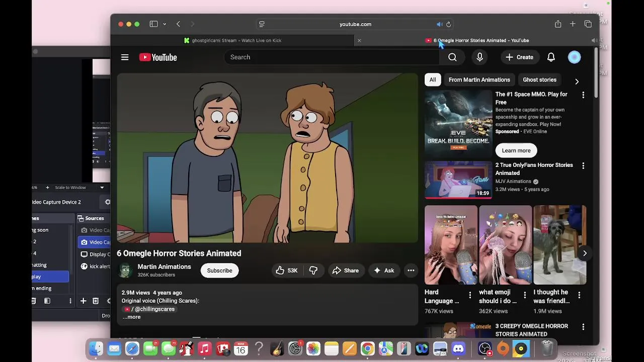
Task: Open more actions for the video
Action: click(411, 270)
